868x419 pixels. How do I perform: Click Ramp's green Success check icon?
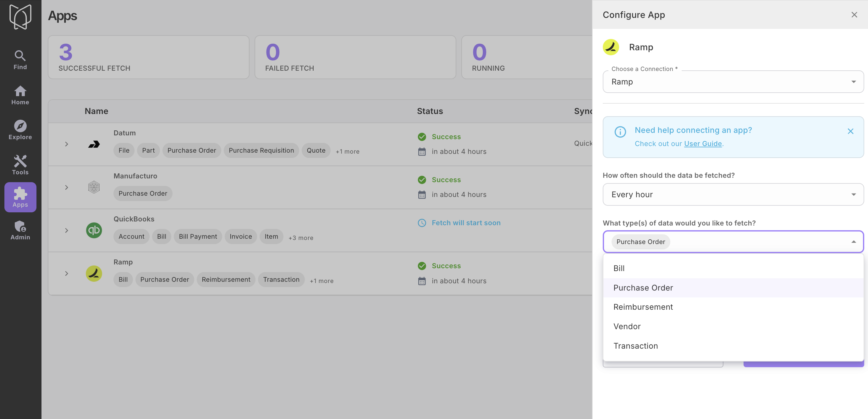coord(422,266)
